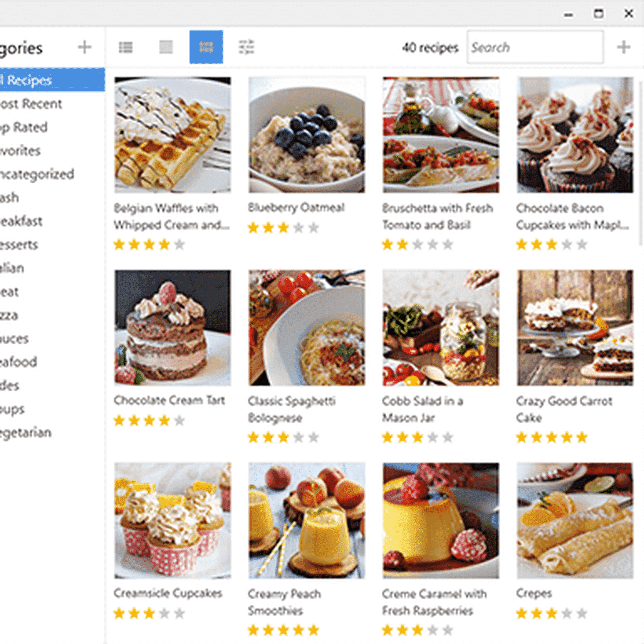Add a new recipe with the plus icon
The height and width of the screenshot is (644, 644).
(x=624, y=47)
